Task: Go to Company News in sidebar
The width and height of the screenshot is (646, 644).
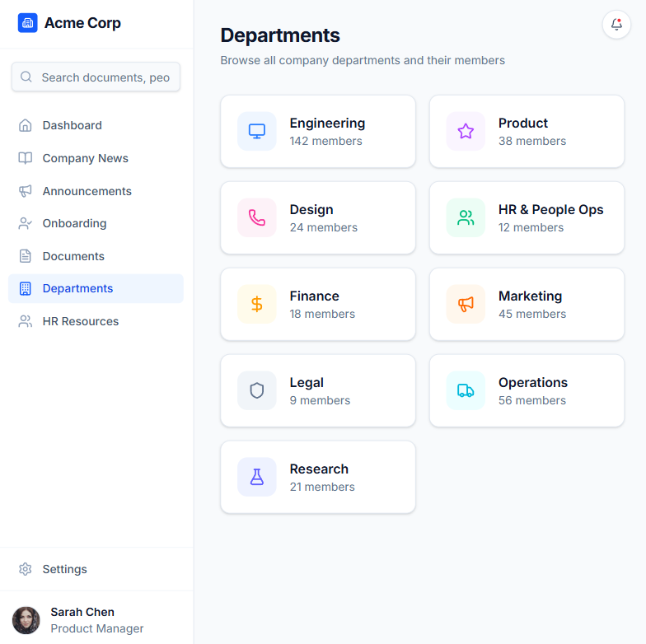Action: tap(85, 158)
